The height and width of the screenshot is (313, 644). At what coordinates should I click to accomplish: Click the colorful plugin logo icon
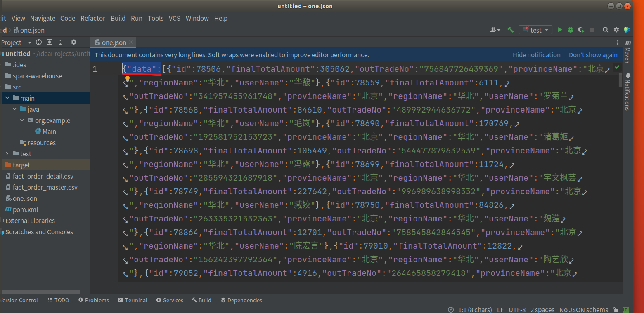pos(627,30)
